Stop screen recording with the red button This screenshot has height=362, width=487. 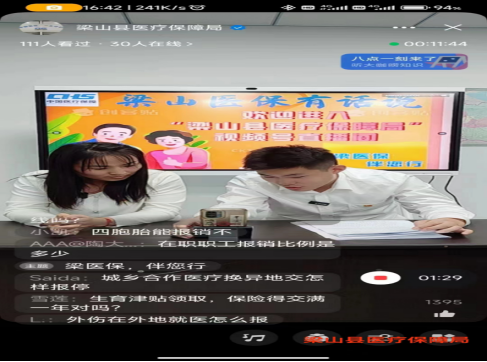pos(380,278)
